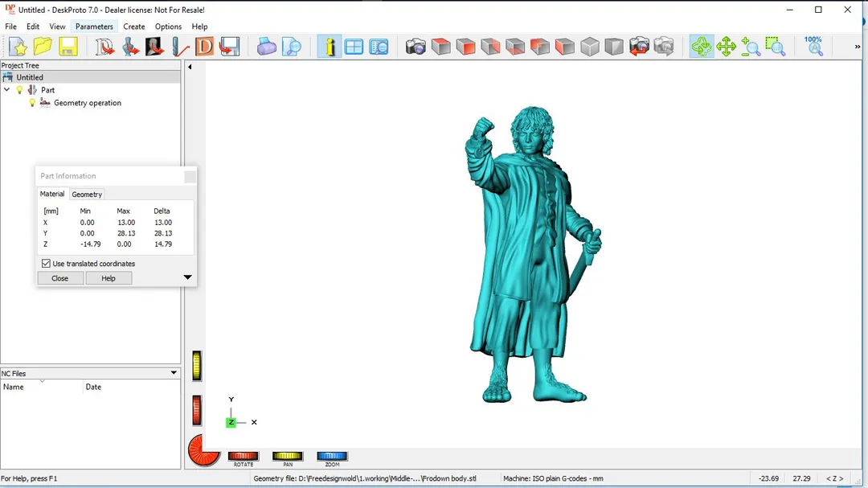
Task: Open the Parameters menu
Action: click(x=94, y=27)
